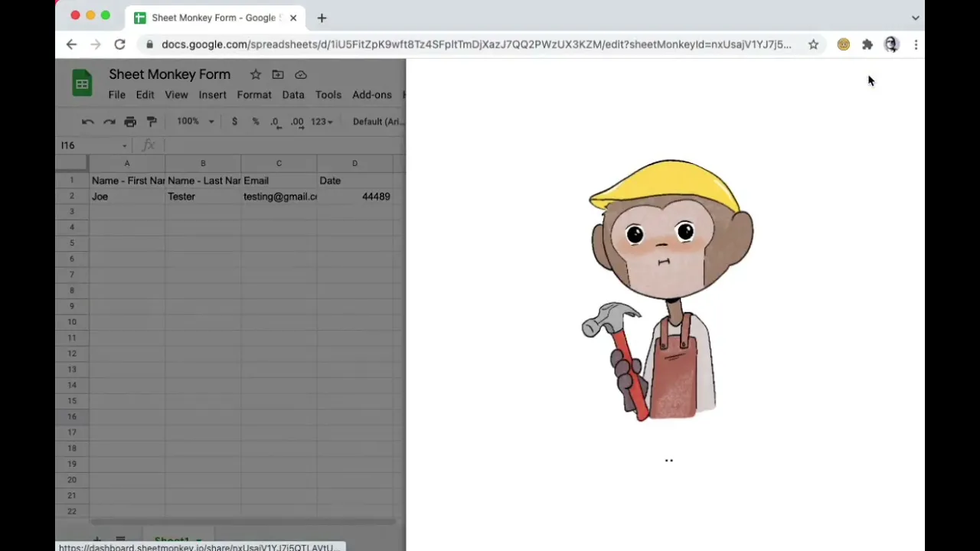Click header cell 'Name - First Name'
Screen dimensions: 980x551
(127, 181)
